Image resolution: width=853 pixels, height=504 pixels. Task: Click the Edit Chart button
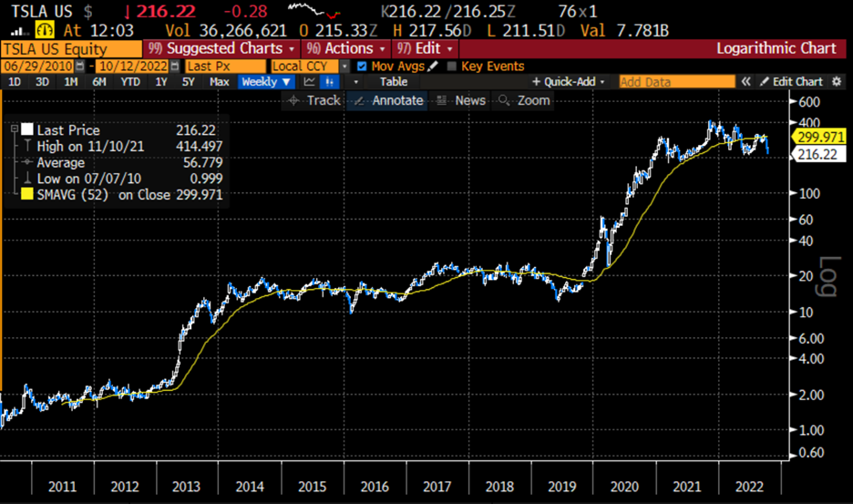pyautogui.click(x=792, y=82)
